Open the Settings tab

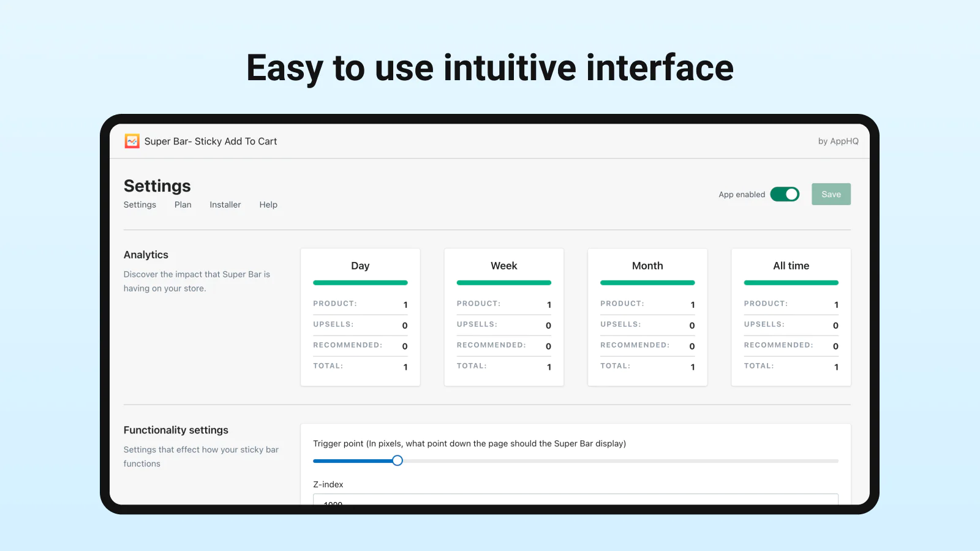[140, 205]
